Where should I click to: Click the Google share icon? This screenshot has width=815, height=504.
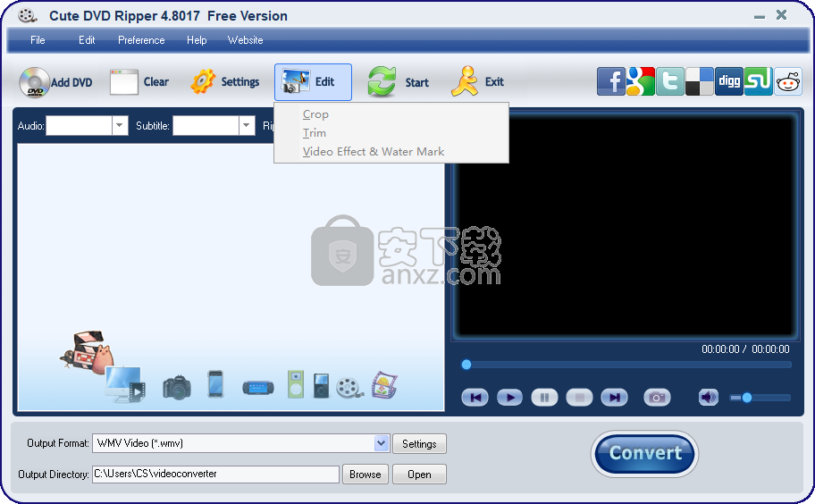click(641, 81)
